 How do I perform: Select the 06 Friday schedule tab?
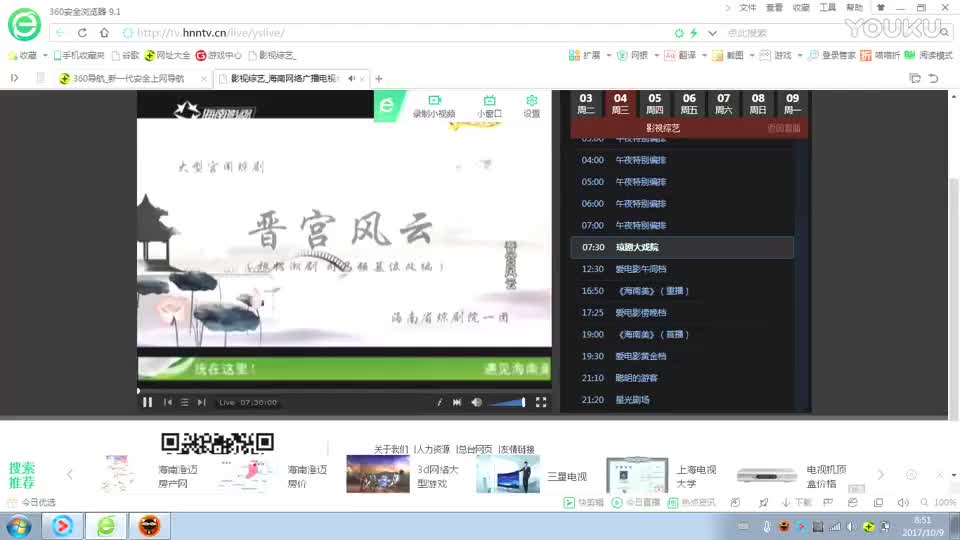(689, 103)
